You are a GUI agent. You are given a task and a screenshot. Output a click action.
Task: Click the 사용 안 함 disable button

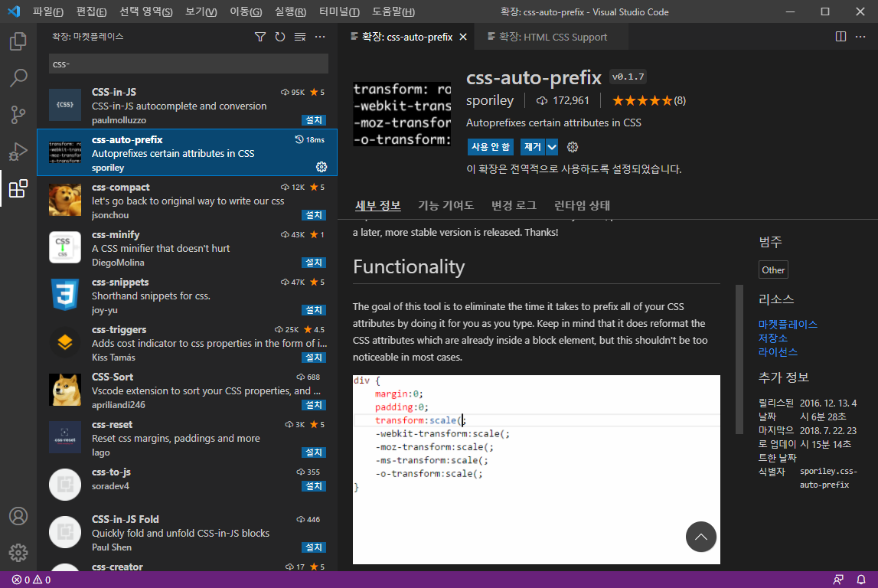click(491, 147)
